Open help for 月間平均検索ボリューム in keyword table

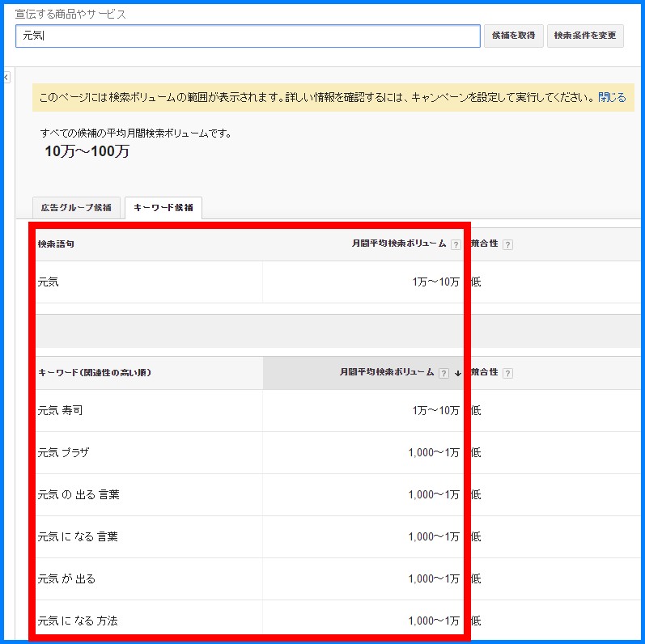(x=443, y=373)
